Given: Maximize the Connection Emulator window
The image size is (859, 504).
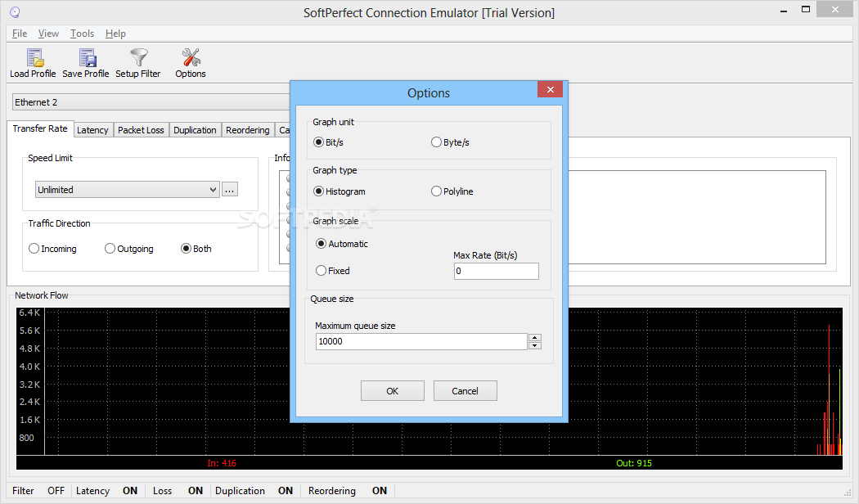Looking at the screenshot, I should click(806, 9).
